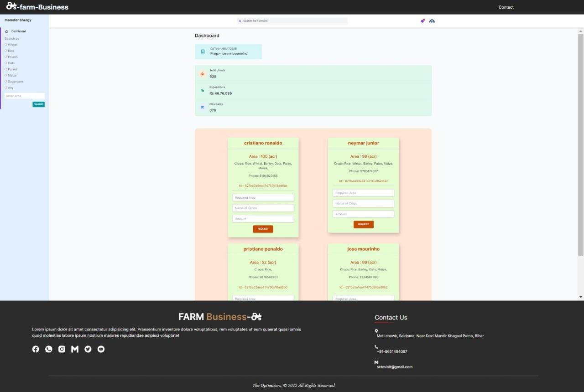Click the 'Area : 52 (acr)' text

(x=263, y=263)
